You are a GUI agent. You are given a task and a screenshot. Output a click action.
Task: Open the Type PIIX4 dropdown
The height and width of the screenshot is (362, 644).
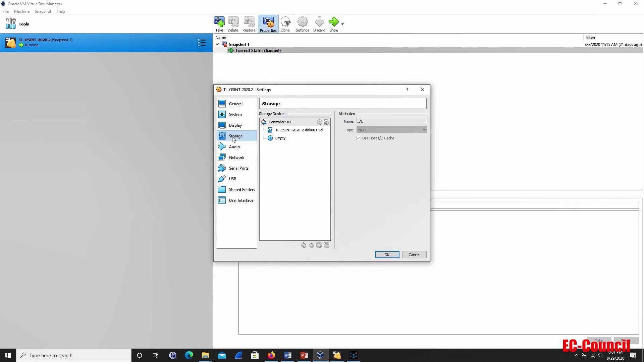point(391,130)
